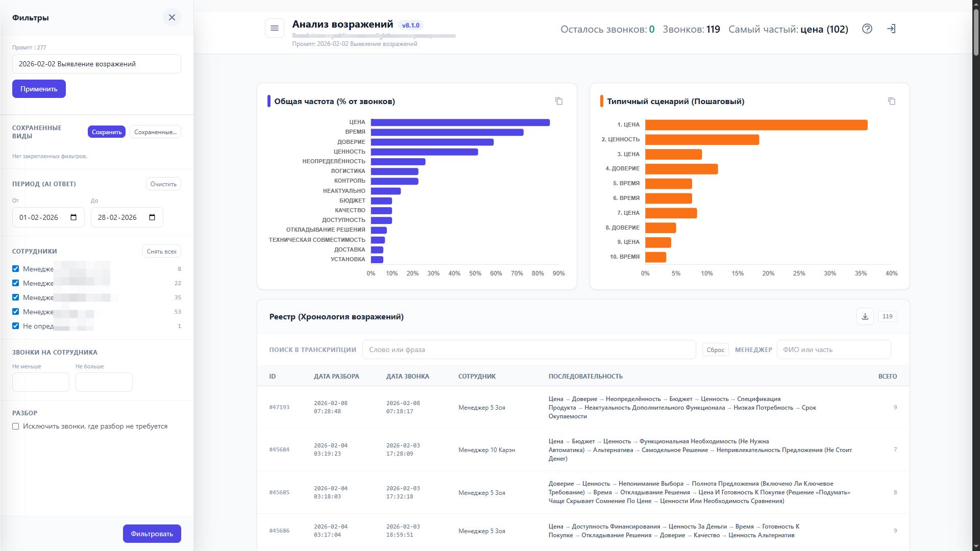The height and width of the screenshot is (551, 980).
Task: Focus the Поиск в транскрипции search field
Action: coord(529,350)
